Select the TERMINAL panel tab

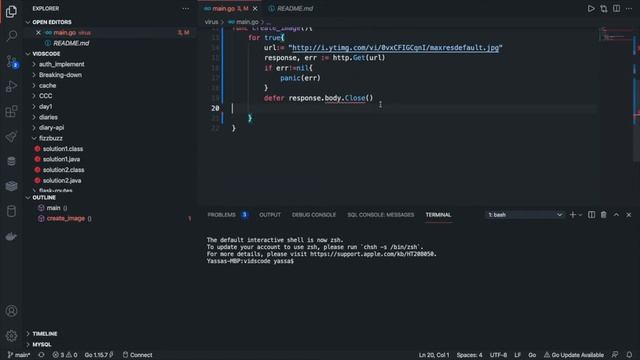tap(438, 215)
